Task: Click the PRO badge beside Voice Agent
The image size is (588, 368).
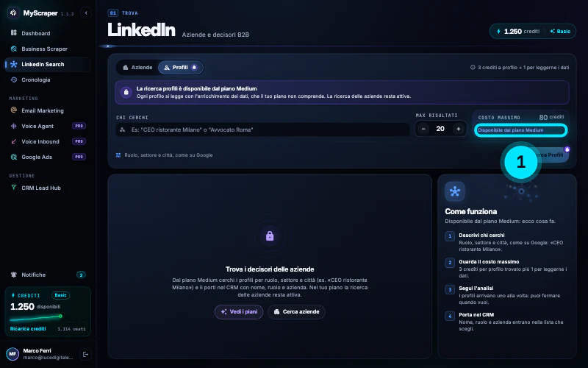Action: 79,126
